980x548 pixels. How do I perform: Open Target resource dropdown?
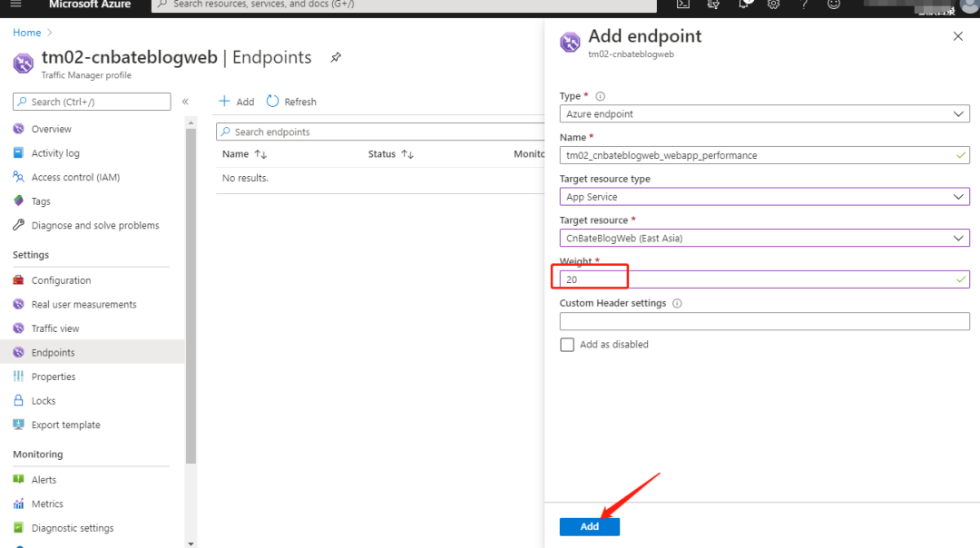click(764, 238)
